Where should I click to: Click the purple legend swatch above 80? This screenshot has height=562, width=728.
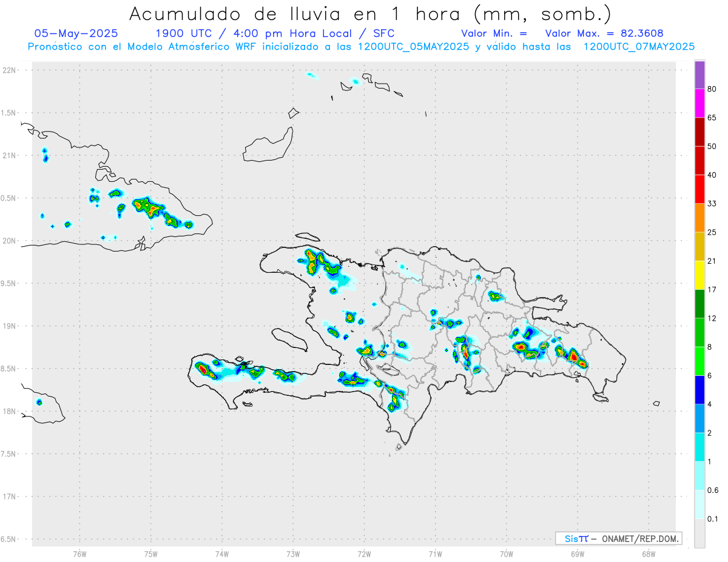click(699, 75)
